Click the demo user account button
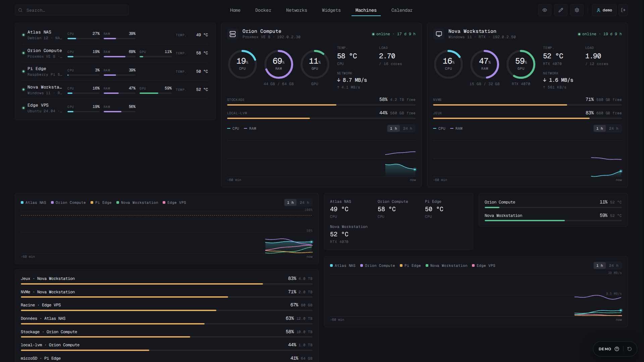 pyautogui.click(x=604, y=10)
